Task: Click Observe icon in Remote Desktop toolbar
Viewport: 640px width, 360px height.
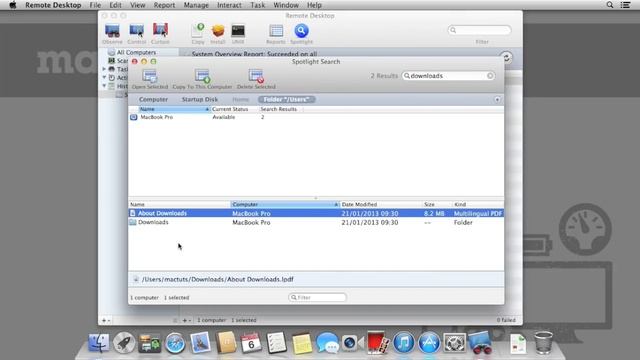Action: pyautogui.click(x=112, y=31)
